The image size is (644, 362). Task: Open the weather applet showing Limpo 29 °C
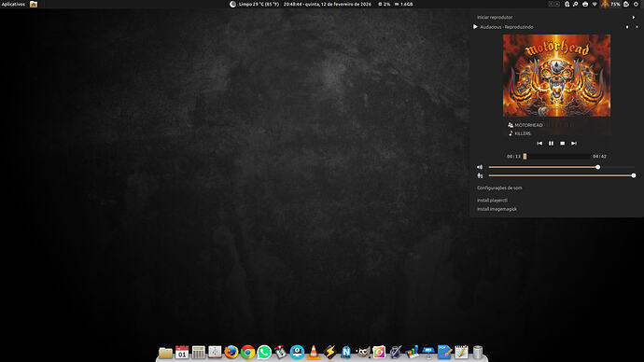(x=254, y=4)
